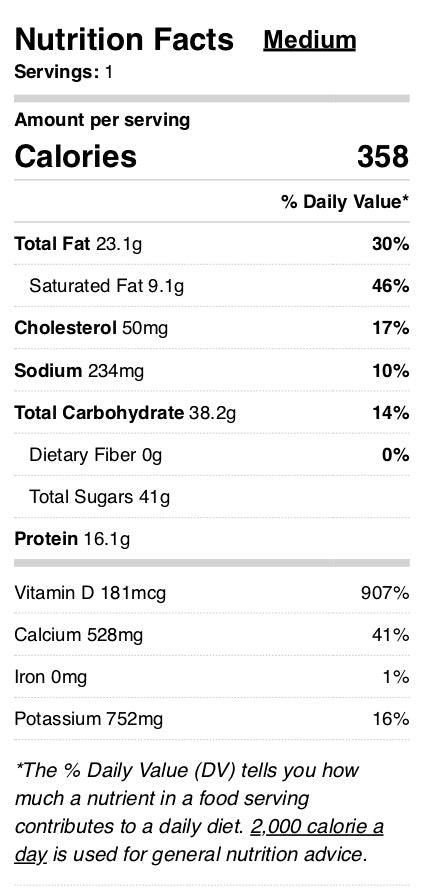Click the Calcium 528mg entry
The width and height of the screenshot is (423, 888).
[79, 635]
